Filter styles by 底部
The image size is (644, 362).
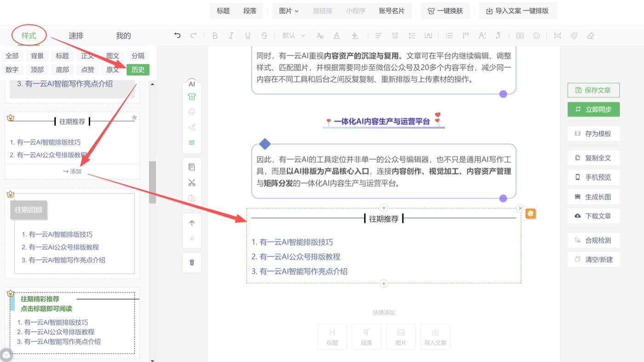pyautogui.click(x=63, y=69)
